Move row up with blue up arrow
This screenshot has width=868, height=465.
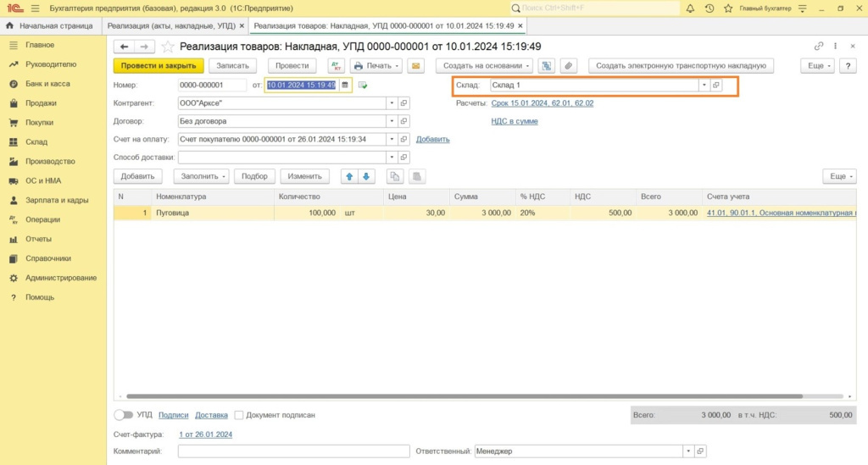point(348,176)
